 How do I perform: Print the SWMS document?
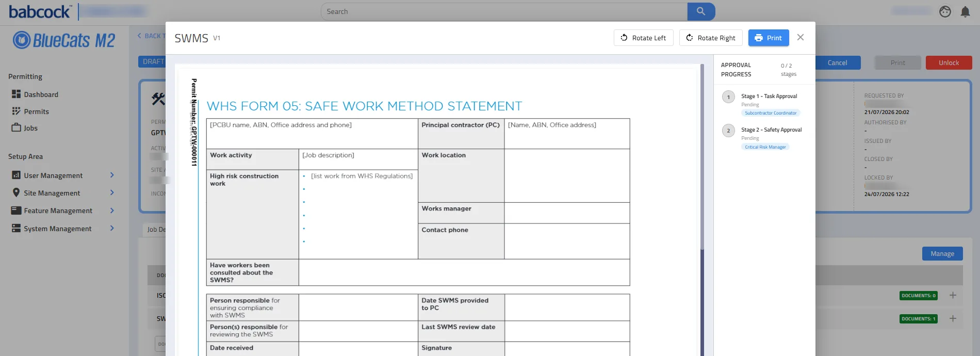(769, 38)
